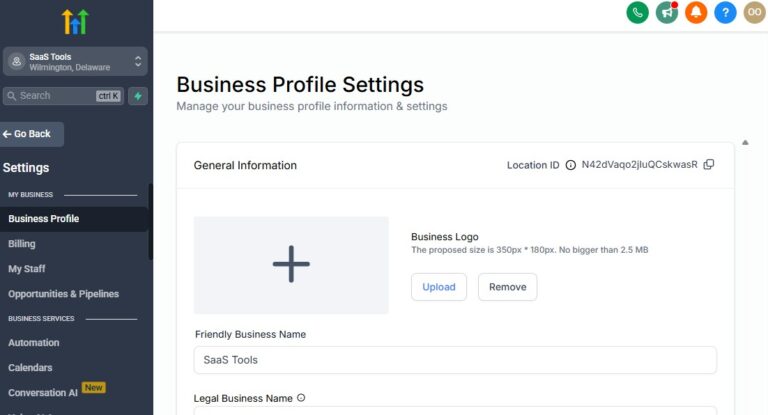The height and width of the screenshot is (415, 768).
Task: Click the Location ID info icon
Action: [x=571, y=165]
